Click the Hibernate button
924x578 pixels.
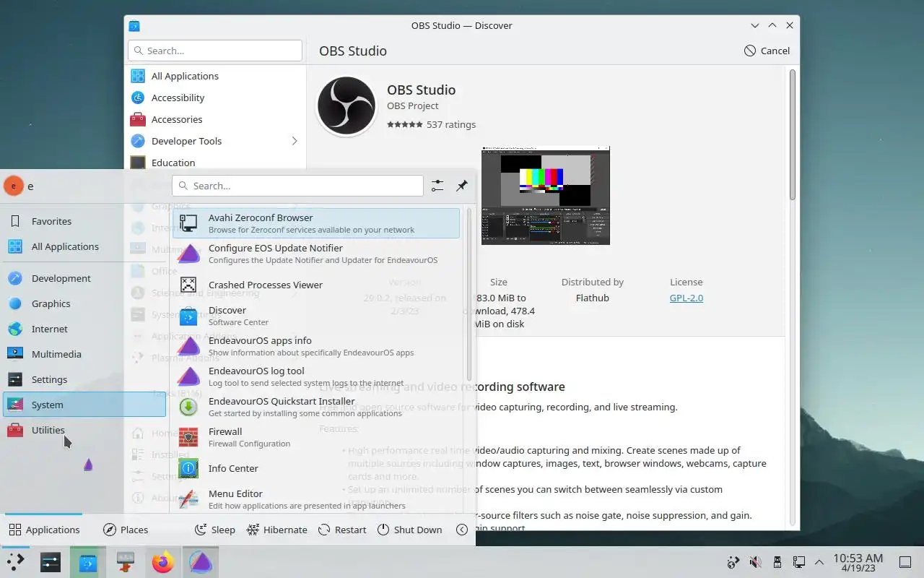[x=277, y=530]
